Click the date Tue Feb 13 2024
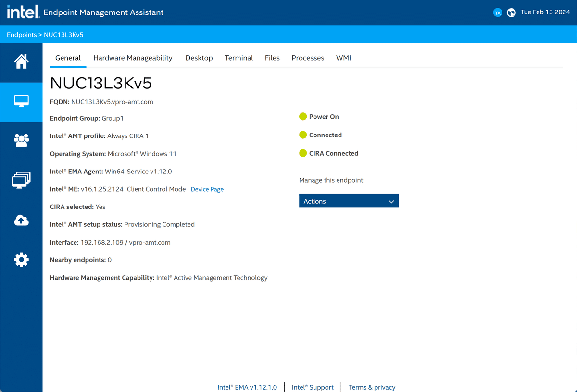This screenshot has width=577, height=392. click(x=545, y=12)
